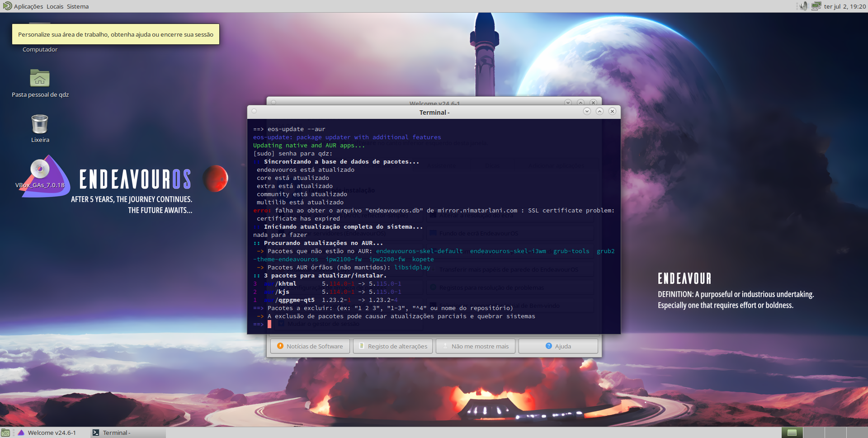868x438 pixels.
Task: Select the VBox_GAs_7.0.18 disc icon
Action: pos(40,169)
